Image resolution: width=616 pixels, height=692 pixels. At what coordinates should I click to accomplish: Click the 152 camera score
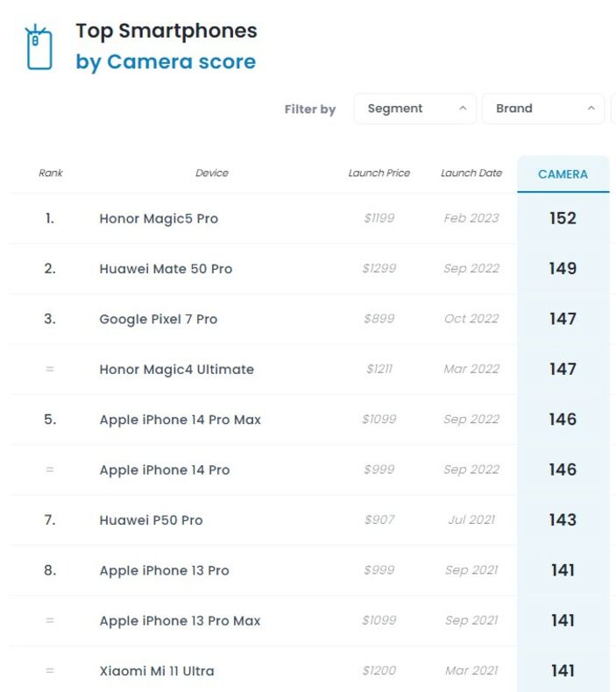(563, 218)
